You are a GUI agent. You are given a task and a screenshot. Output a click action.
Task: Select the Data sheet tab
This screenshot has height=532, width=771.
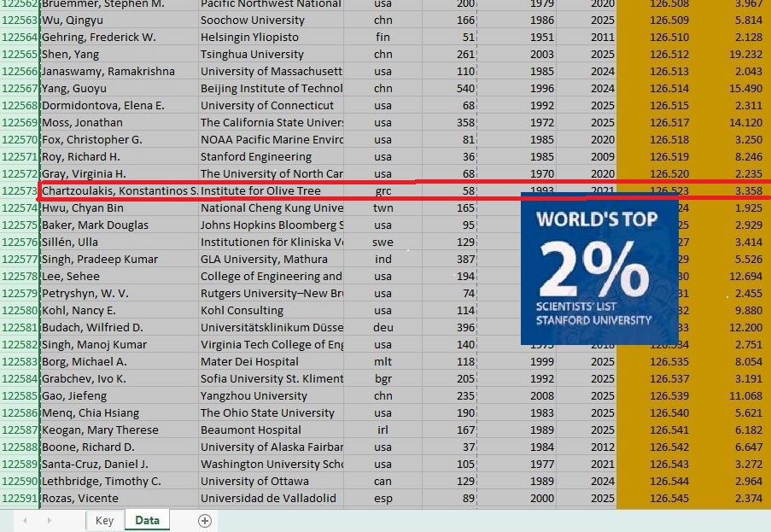click(x=147, y=521)
